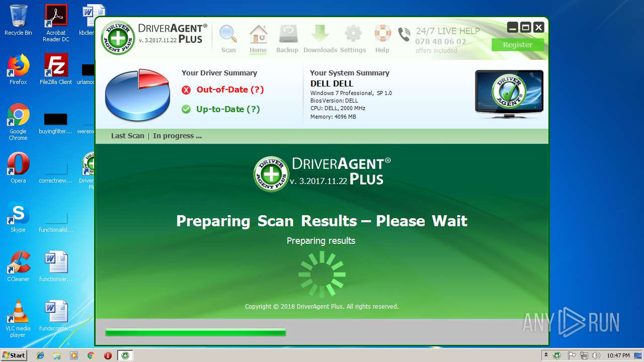
Task: Open the Firefox desktop shortcut
Action: pyautogui.click(x=18, y=69)
